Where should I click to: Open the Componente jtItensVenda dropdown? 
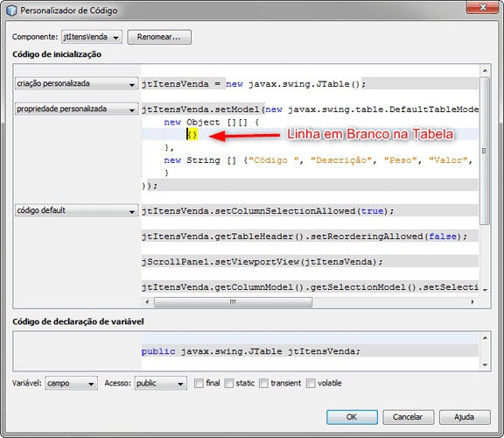tap(92, 37)
